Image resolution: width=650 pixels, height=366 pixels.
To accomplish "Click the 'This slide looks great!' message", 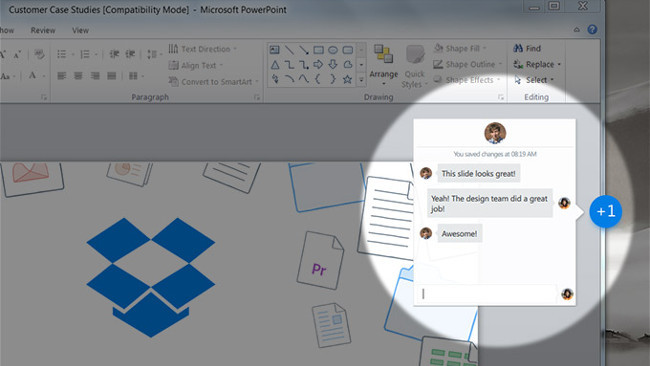I will pos(479,174).
